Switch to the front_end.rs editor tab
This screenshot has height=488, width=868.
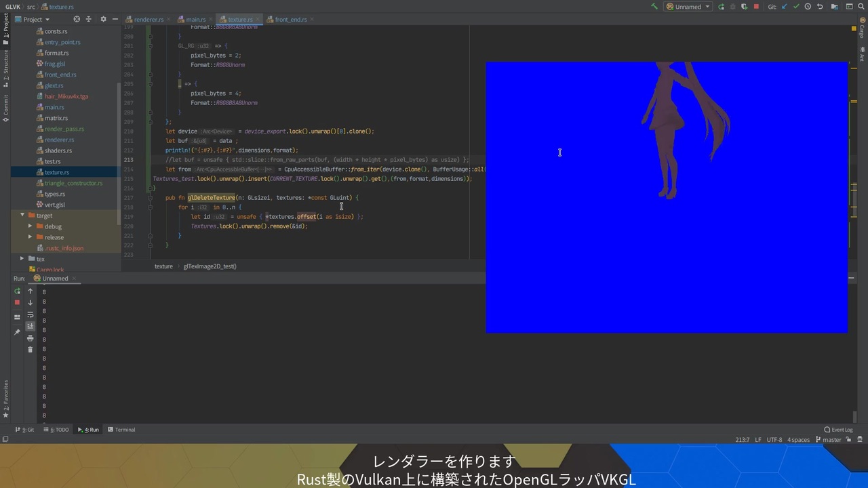pos(291,20)
